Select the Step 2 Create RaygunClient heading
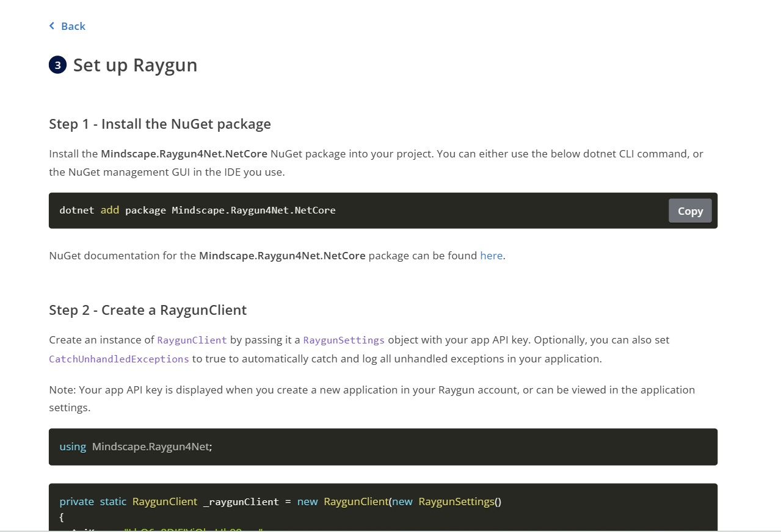 click(148, 310)
